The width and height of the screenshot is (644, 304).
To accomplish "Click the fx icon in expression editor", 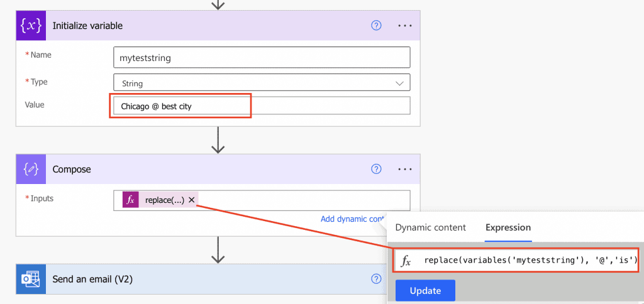I will [406, 261].
